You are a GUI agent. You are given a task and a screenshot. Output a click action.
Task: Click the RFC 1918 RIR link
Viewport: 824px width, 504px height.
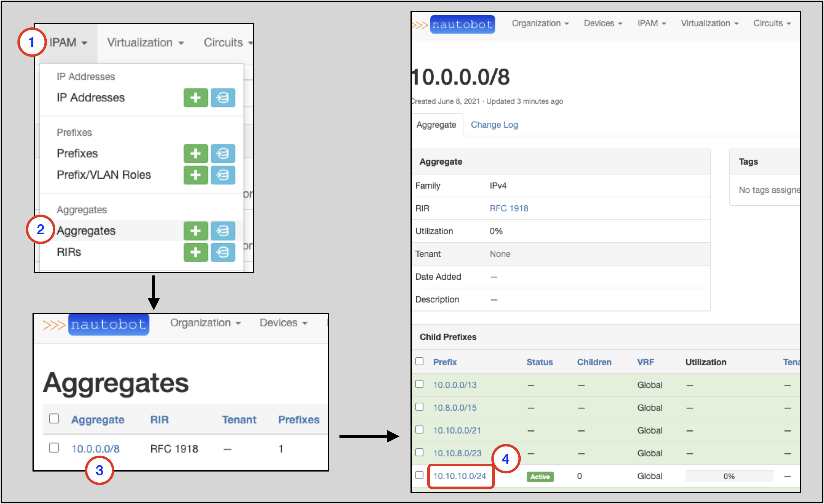[509, 208]
